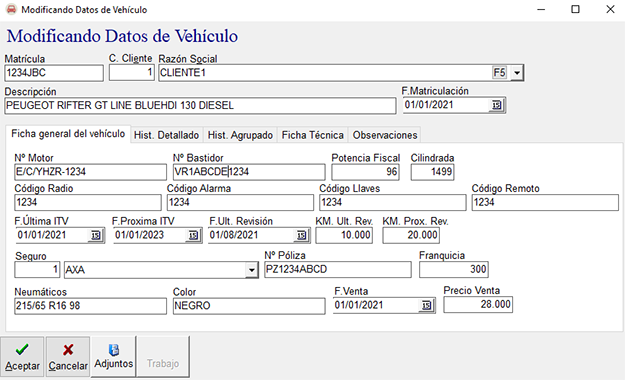Viewport: 625px width, 380px height.
Task: Select the Ficha general del vehículo tab
Action: click(68, 134)
